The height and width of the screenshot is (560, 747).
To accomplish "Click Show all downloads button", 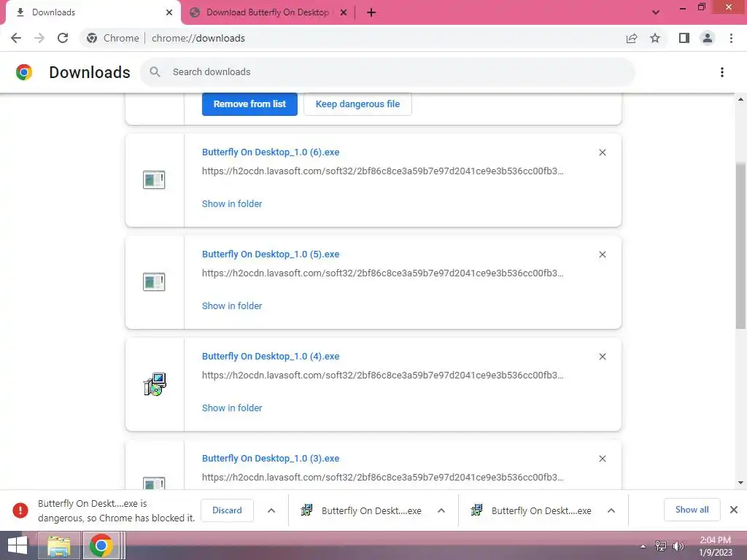I will 692,510.
